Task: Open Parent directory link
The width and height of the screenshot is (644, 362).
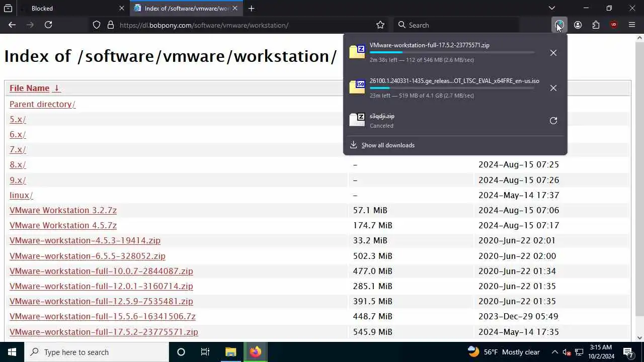Action: 42,104
